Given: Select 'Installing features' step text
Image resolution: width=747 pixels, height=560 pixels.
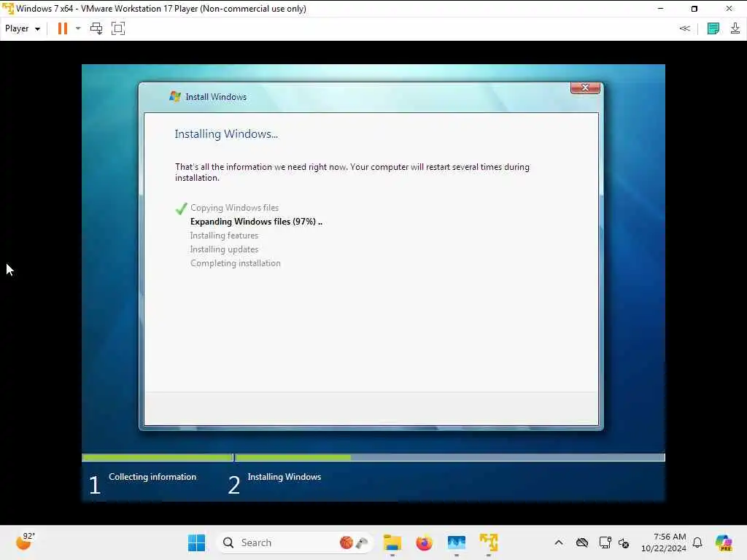Looking at the screenshot, I should pyautogui.click(x=224, y=236).
